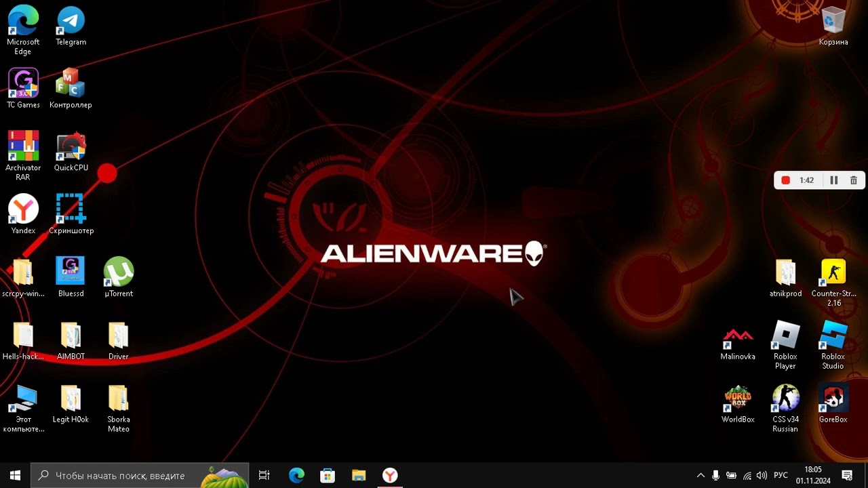
Task: Open battery status in tray
Action: (731, 475)
